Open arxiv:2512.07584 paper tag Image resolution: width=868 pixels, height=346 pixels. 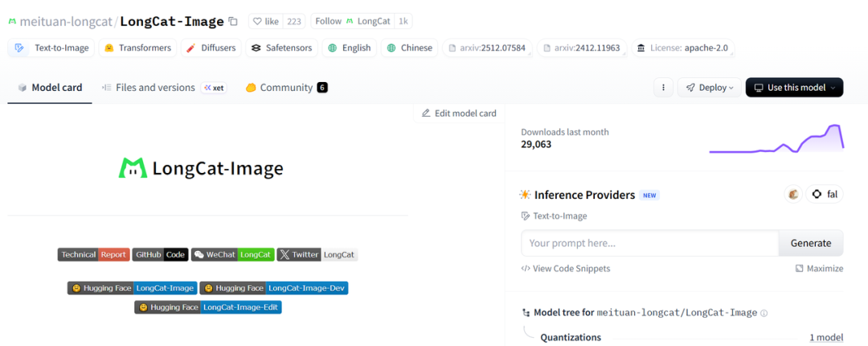pyautogui.click(x=487, y=47)
